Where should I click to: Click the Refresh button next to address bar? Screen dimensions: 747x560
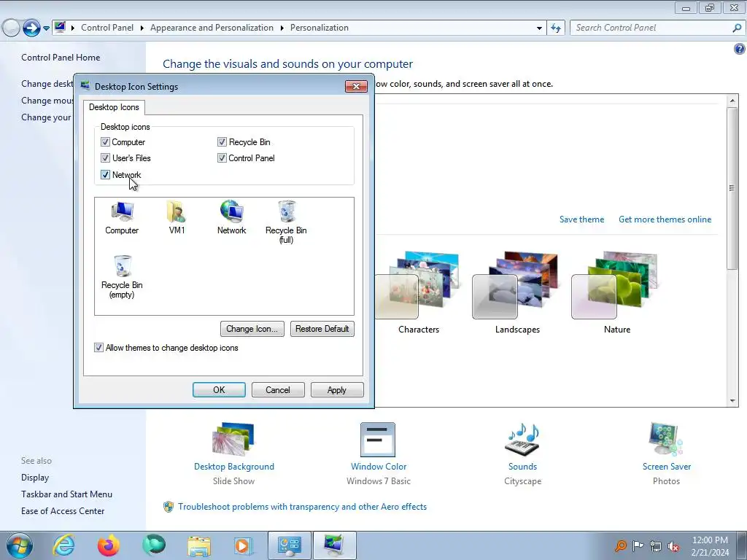[556, 28]
